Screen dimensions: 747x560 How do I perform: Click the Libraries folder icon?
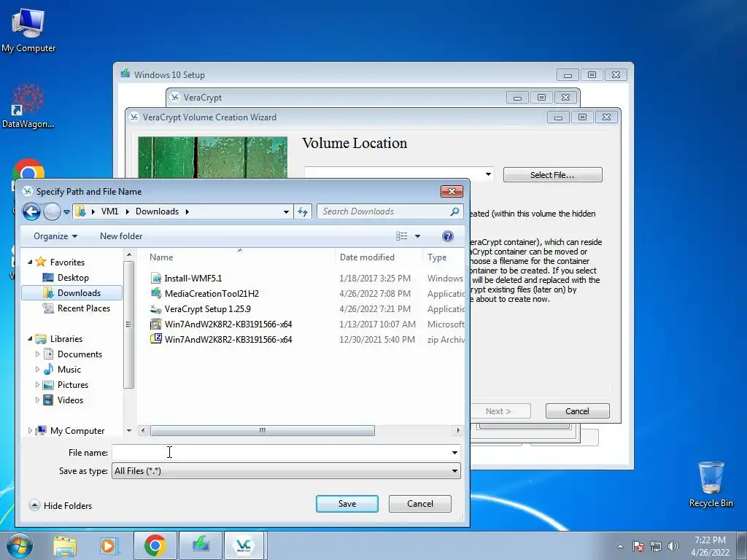coord(41,338)
